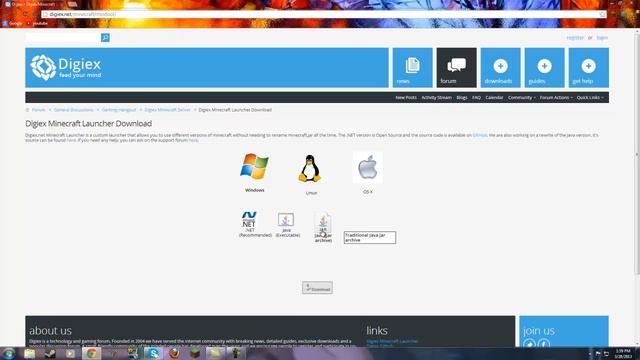Click the breadcrumb home icon
Image resolution: width=640 pixels, height=360 pixels.
tap(27, 110)
